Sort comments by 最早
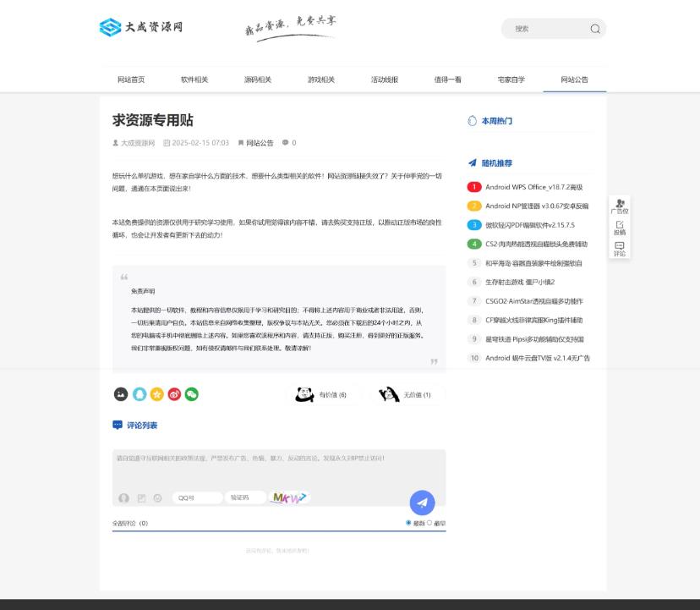Screen dimensions: 700x610 tap(429, 522)
